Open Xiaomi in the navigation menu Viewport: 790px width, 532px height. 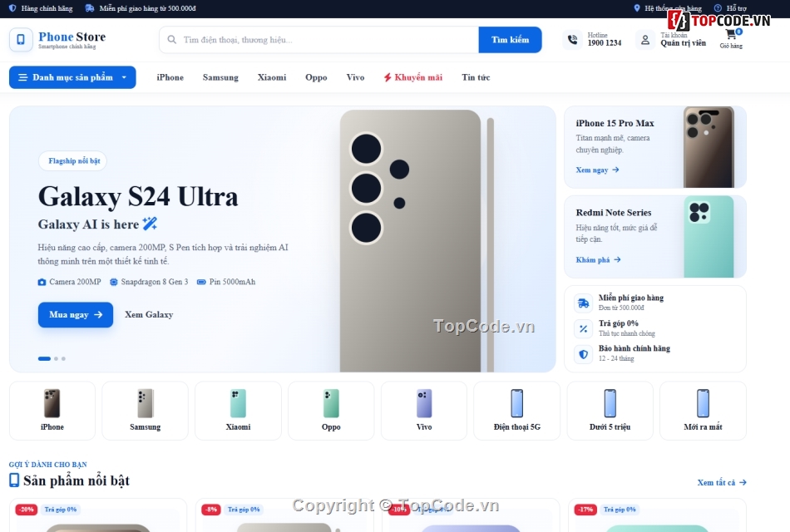(x=272, y=77)
